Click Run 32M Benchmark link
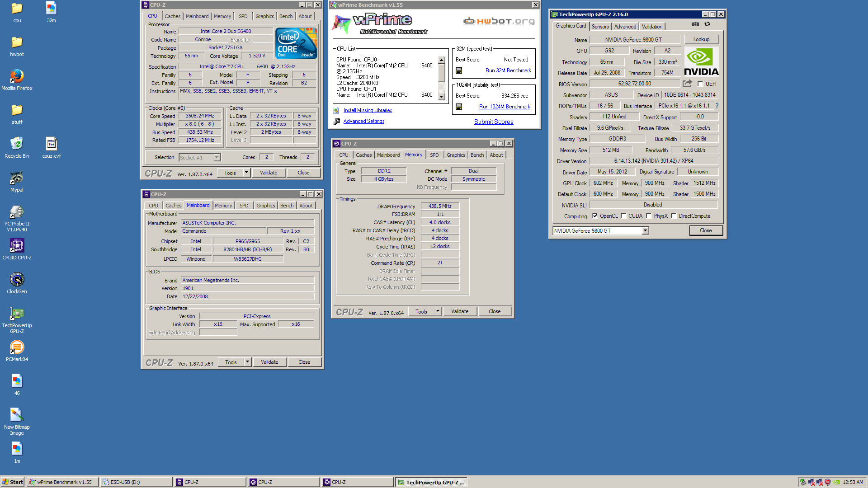868x488 pixels. coord(508,70)
